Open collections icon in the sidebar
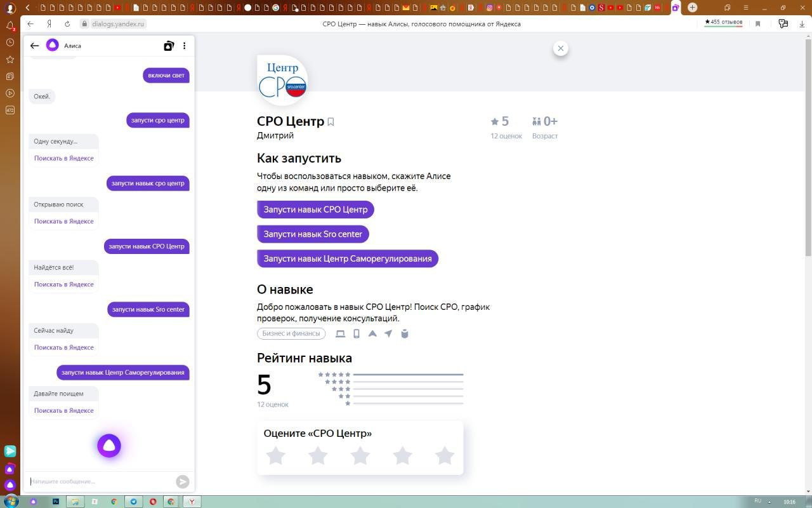Viewport: 812px width, 508px height. pos(10,76)
